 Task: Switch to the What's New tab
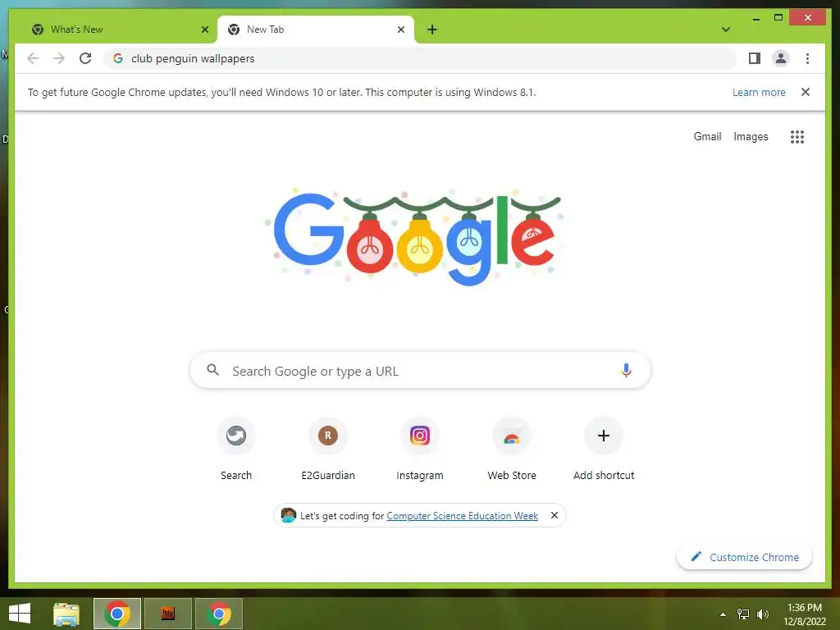(118, 30)
